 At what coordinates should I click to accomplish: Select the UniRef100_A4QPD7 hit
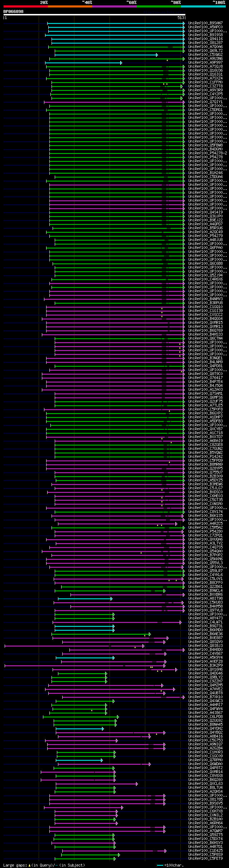tap(205, 224)
